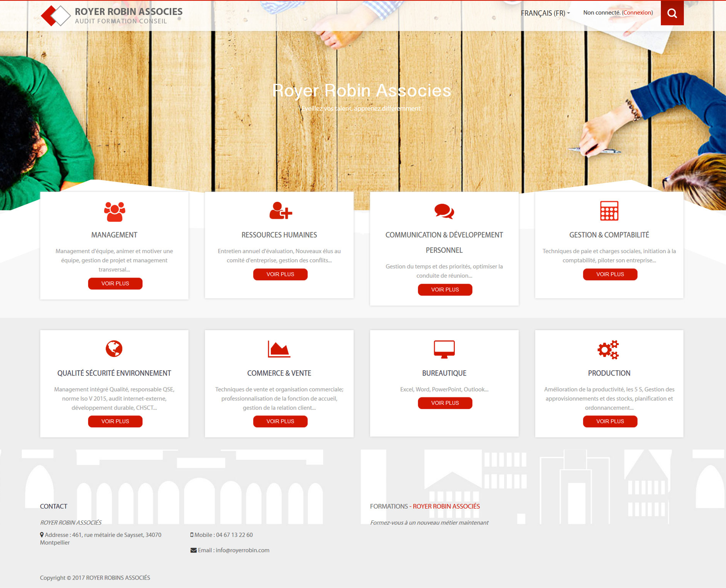
Task: Click the AUDIT FORMATION CONSEIL subtitle
Action: pyautogui.click(x=121, y=21)
